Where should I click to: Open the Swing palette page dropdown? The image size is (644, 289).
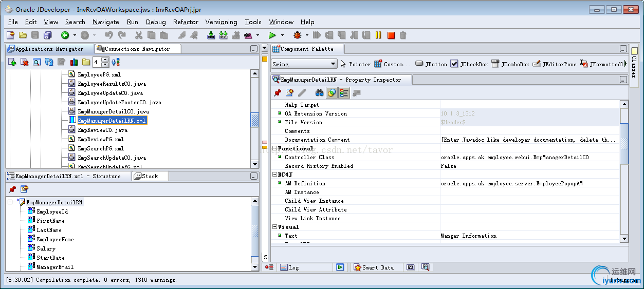(x=333, y=64)
